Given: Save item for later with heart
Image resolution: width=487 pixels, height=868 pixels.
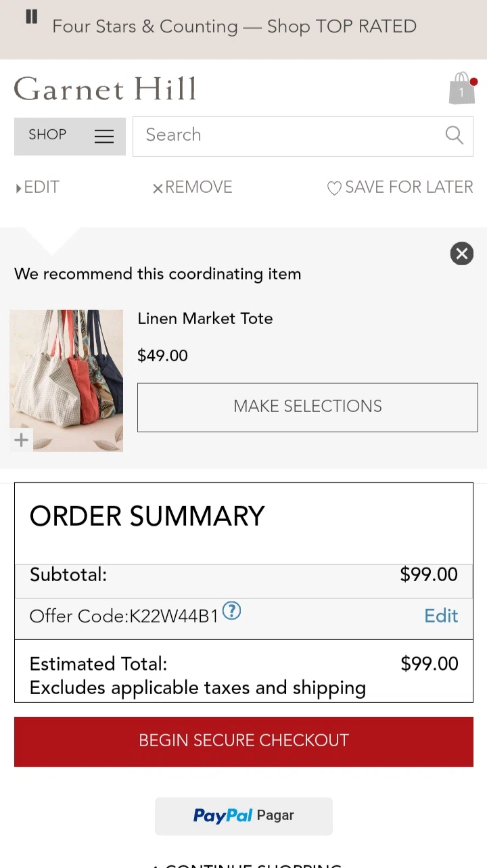Looking at the screenshot, I should [x=400, y=187].
